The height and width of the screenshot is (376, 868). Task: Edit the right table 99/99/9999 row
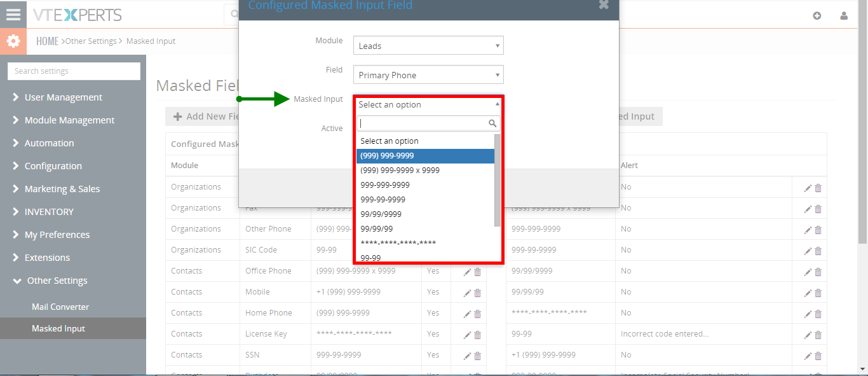coord(808,272)
